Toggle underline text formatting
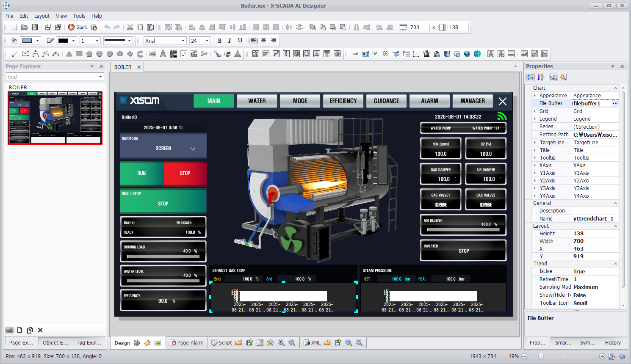The height and width of the screenshot is (364, 631). 240,41
